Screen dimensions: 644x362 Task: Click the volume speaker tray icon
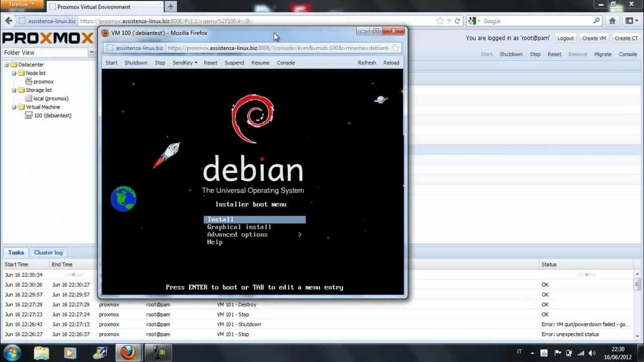(592, 353)
